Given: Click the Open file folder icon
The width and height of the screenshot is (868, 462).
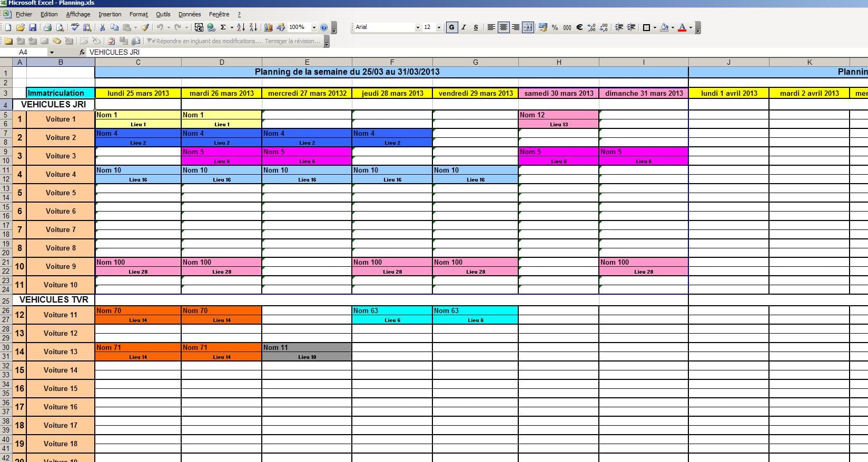Looking at the screenshot, I should pyautogui.click(x=21, y=27).
